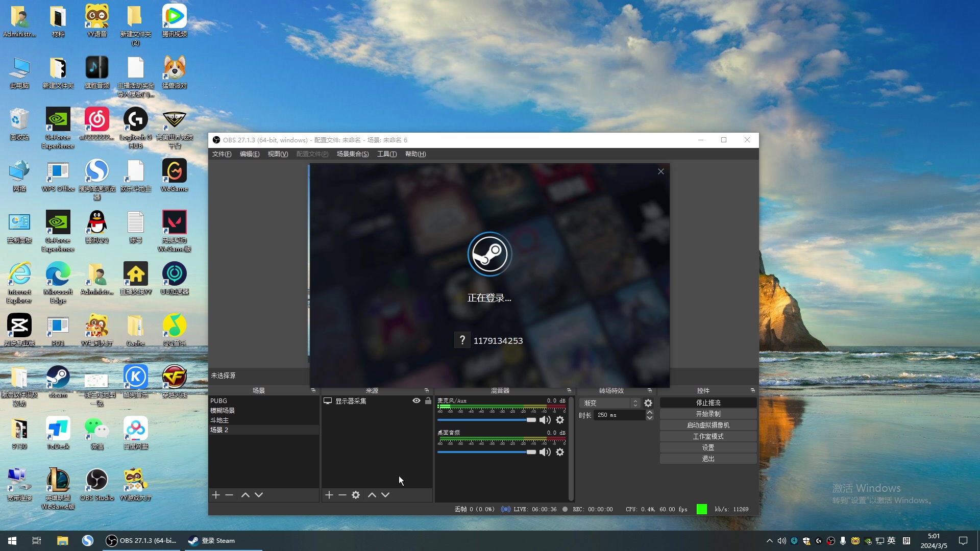Increase duration with 时长 up arrow

[x=649, y=412]
